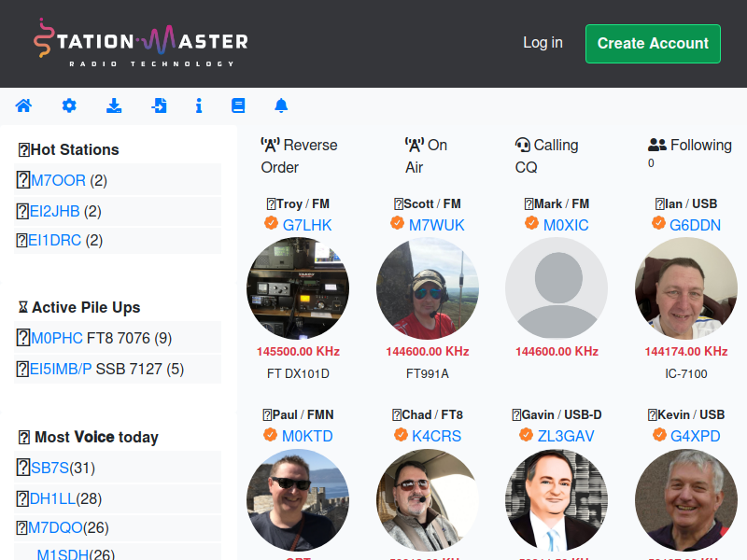
Task: Click the antenna icon beside On Air
Action: [415, 145]
